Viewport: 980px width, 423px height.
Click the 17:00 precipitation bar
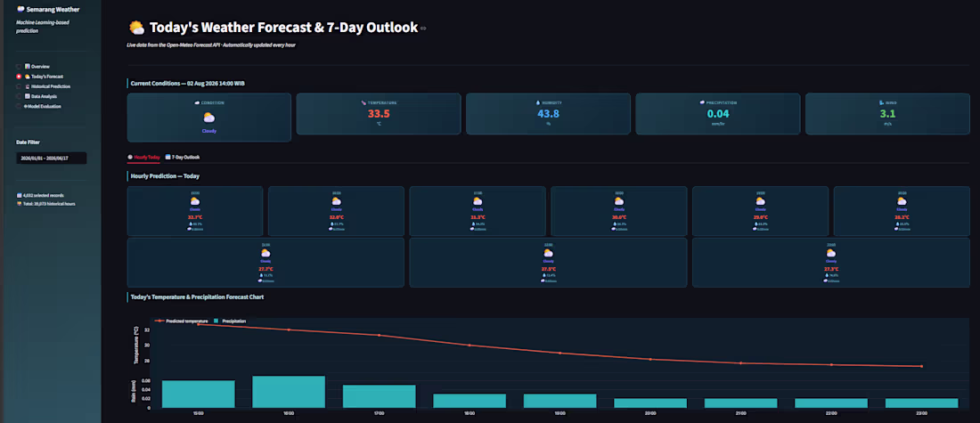pyautogui.click(x=380, y=396)
